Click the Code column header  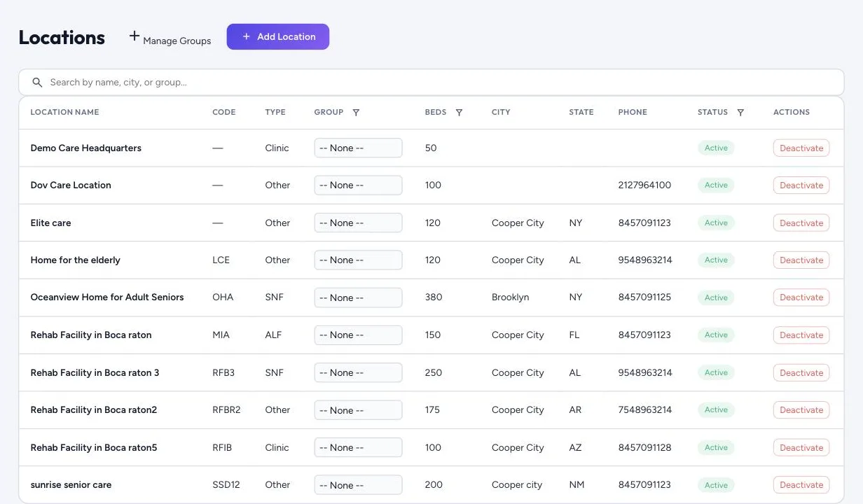224,112
